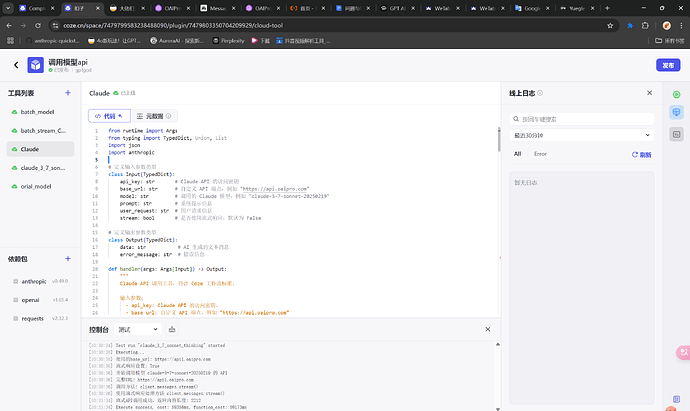Open the AuroraAI bookmark
Image resolution: width=690 pixels, height=411 pixels.
point(176,40)
